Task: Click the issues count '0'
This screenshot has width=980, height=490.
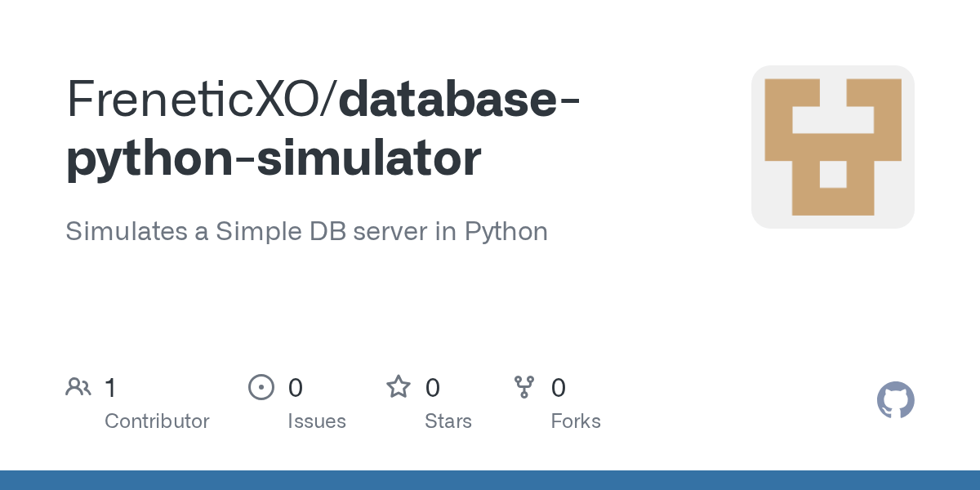Action: [x=296, y=388]
